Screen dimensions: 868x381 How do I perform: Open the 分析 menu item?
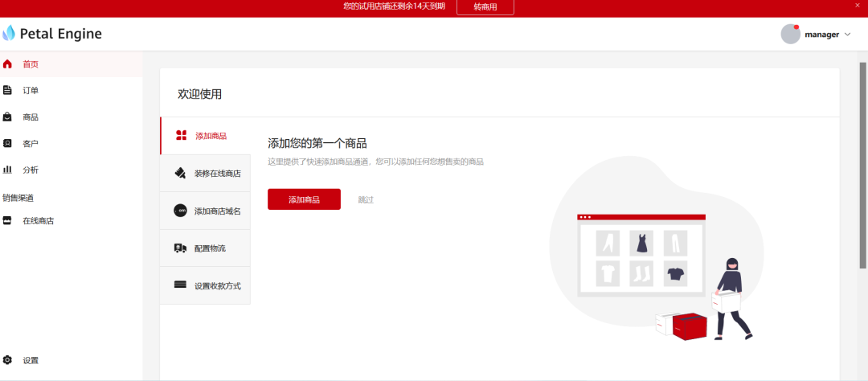(72, 170)
